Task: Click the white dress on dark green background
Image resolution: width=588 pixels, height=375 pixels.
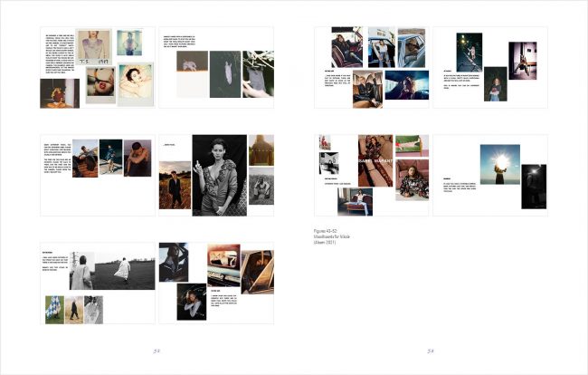Action: [225, 74]
